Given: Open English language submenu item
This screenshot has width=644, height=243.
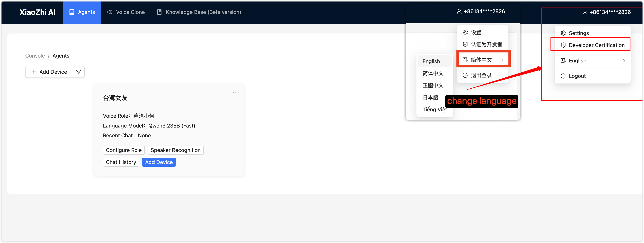Looking at the screenshot, I should coord(592,61).
